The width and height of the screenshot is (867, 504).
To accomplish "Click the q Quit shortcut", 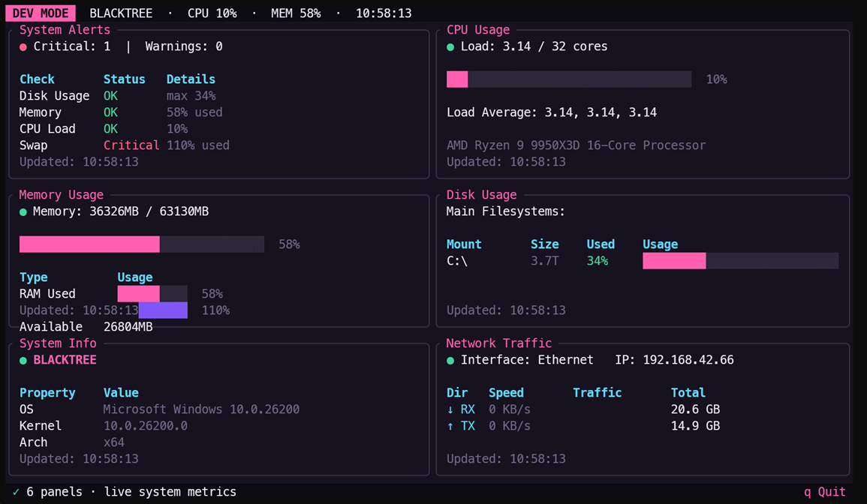I will pos(824,492).
